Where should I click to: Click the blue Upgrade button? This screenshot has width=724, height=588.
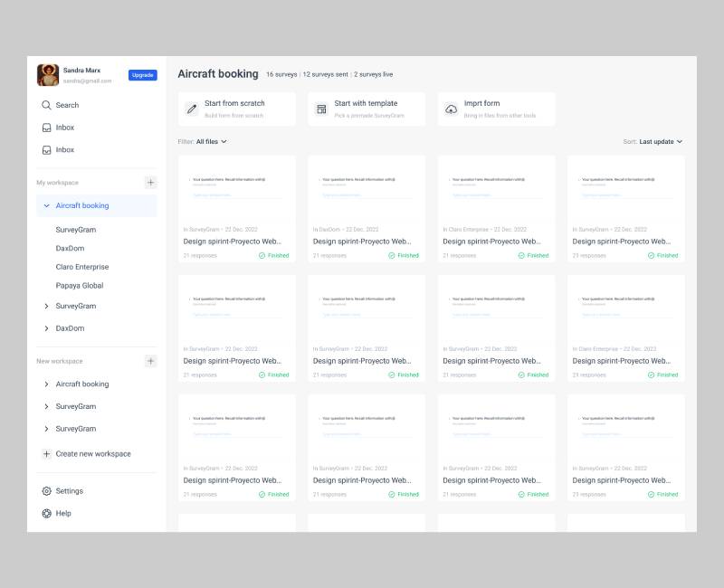tap(142, 75)
